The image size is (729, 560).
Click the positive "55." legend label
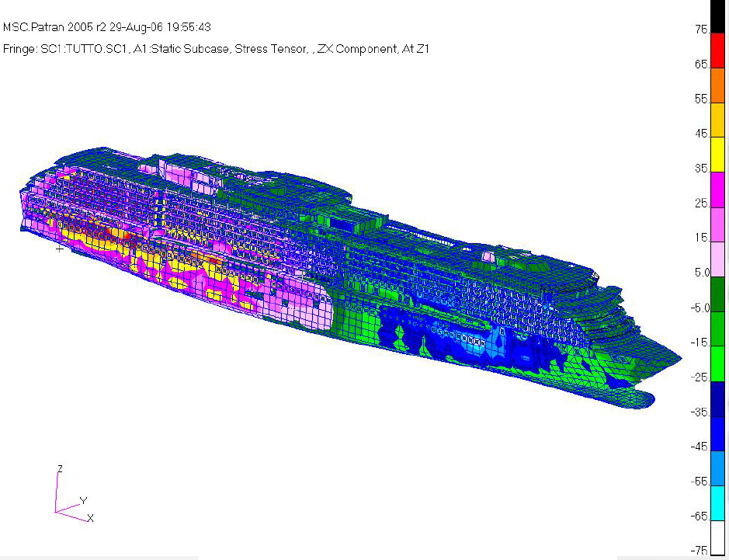[x=703, y=99]
